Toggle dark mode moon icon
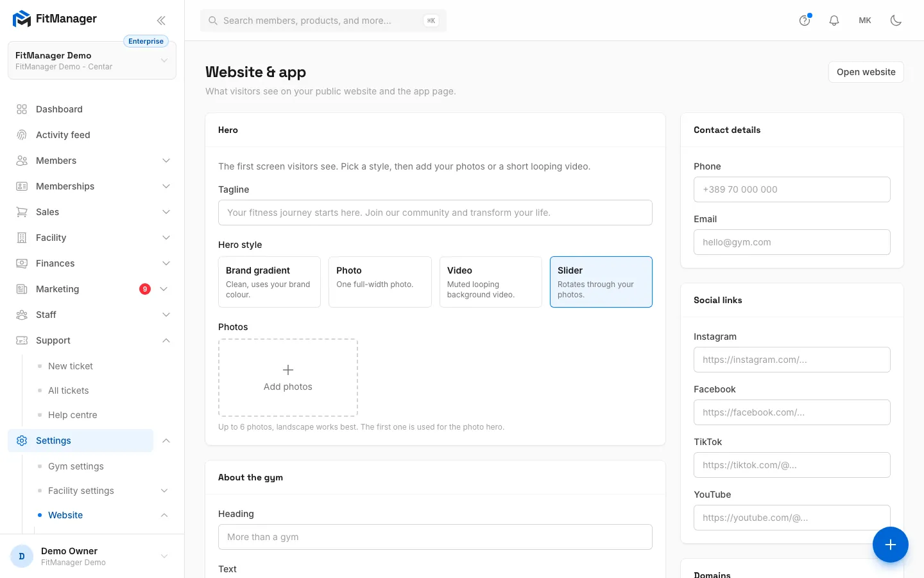Image resolution: width=924 pixels, height=578 pixels. point(896,21)
